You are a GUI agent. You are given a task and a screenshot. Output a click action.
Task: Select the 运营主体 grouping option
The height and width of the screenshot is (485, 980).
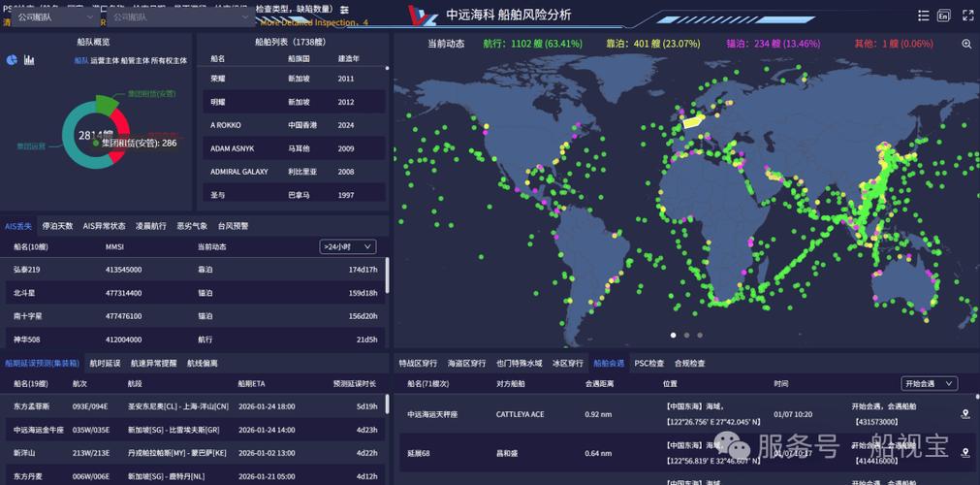click(105, 61)
